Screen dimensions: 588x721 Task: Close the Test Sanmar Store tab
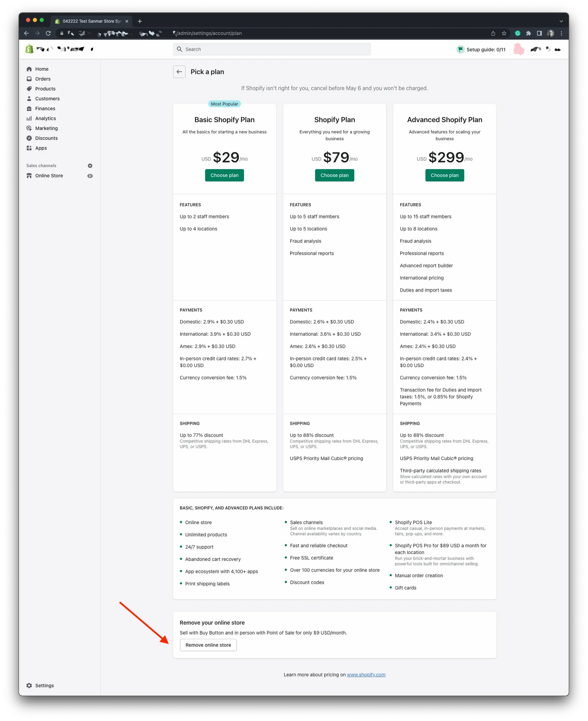(127, 21)
